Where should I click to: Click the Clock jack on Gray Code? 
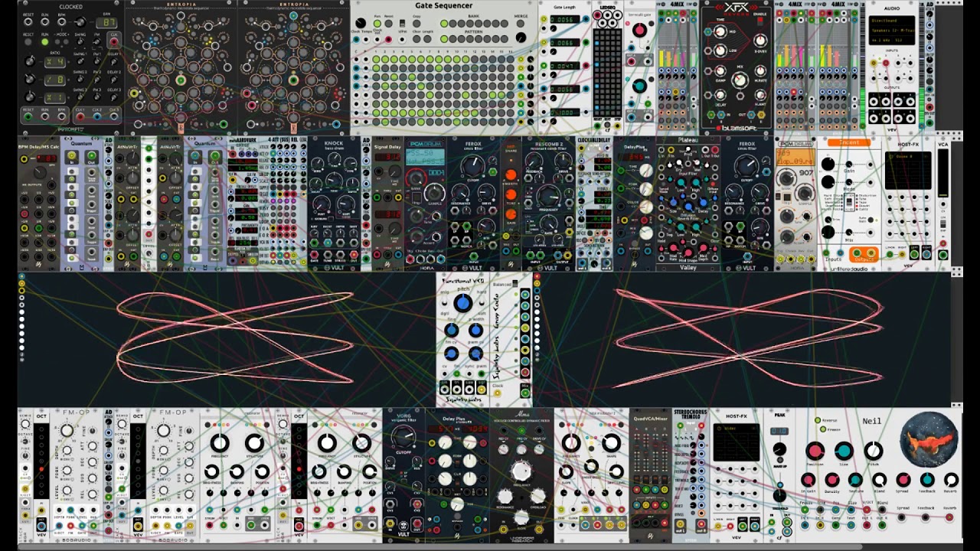[498, 393]
